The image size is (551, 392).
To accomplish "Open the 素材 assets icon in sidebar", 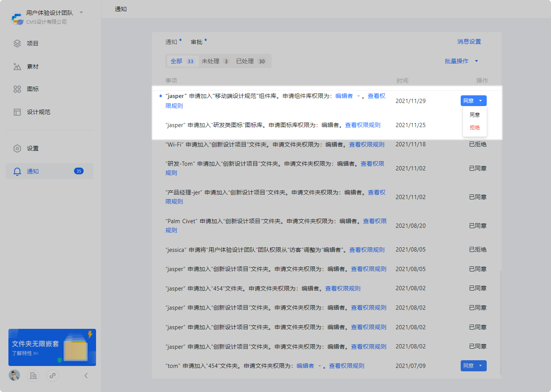I will click(x=17, y=67).
